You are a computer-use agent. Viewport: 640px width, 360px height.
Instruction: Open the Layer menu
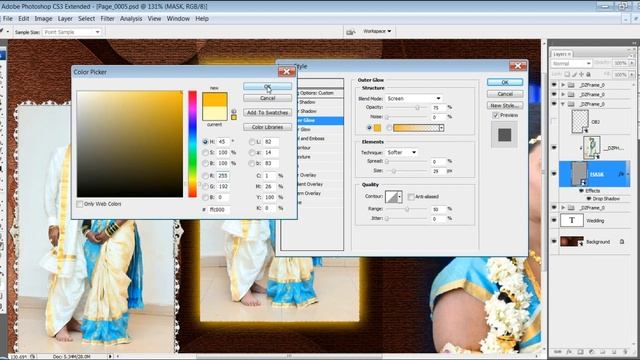click(65, 18)
